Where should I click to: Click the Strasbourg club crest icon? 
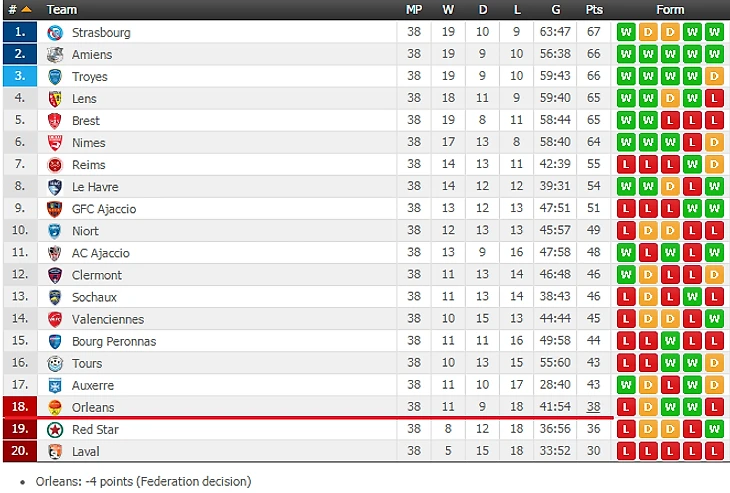tap(55, 32)
